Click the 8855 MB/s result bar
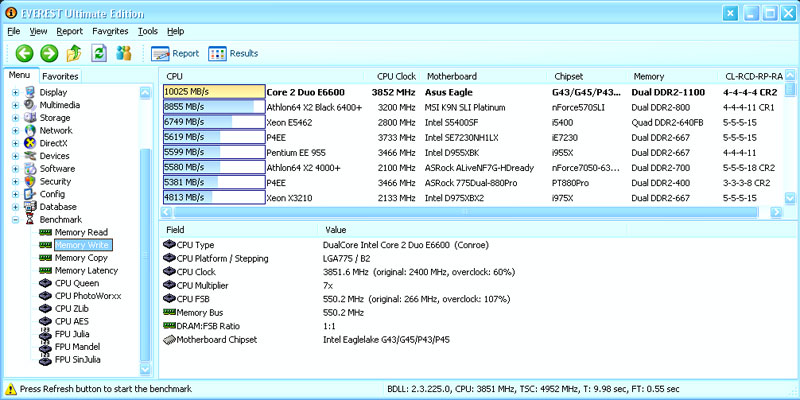The height and width of the screenshot is (400, 800). click(214, 107)
